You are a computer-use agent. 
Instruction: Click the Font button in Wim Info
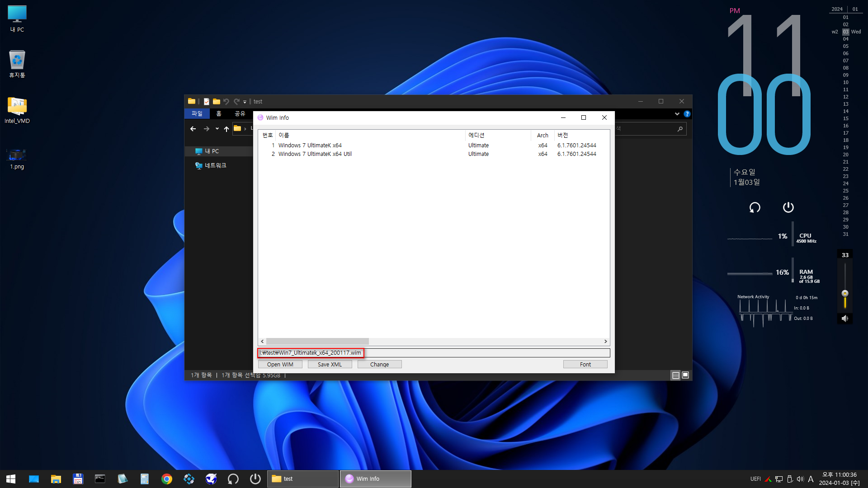click(585, 364)
